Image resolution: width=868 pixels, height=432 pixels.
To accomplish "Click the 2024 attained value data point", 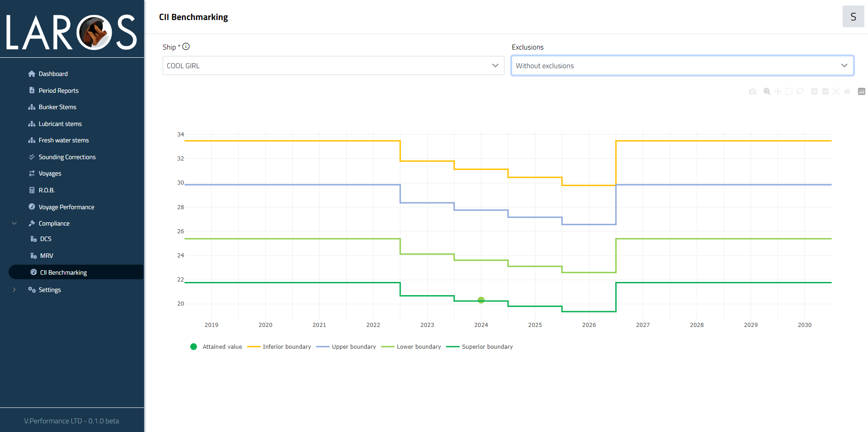I will [481, 300].
